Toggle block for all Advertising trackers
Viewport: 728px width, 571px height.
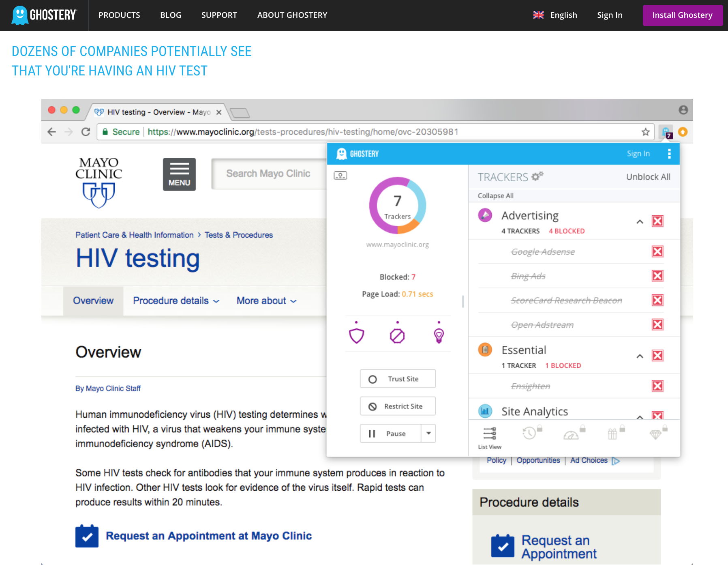[x=657, y=221]
